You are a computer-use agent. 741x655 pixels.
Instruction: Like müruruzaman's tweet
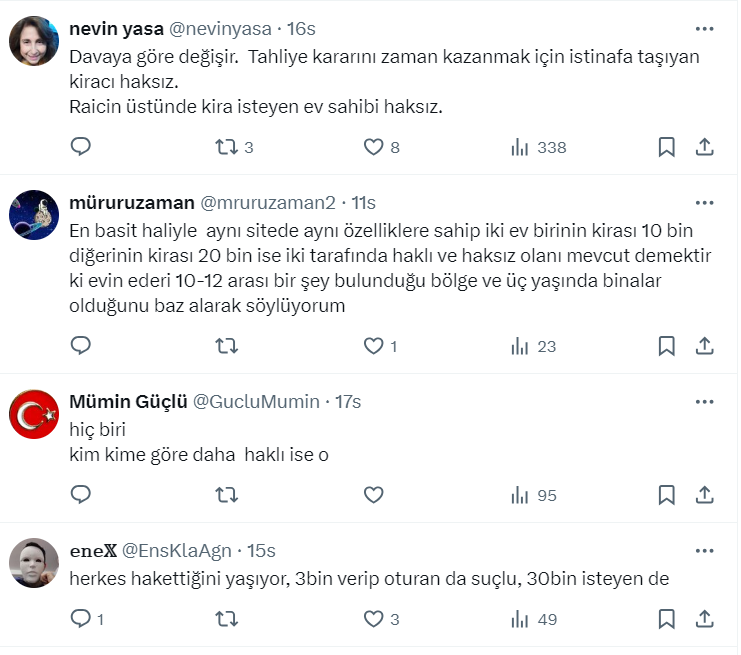[373, 346]
